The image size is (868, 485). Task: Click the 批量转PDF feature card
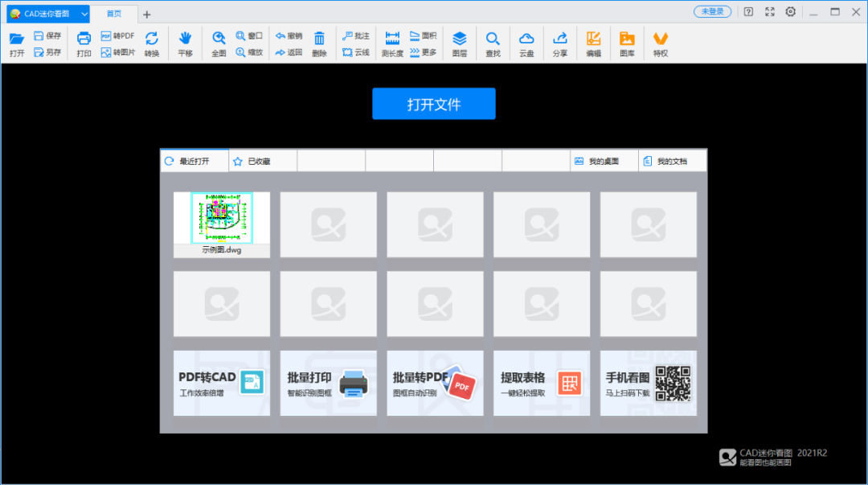click(x=435, y=383)
